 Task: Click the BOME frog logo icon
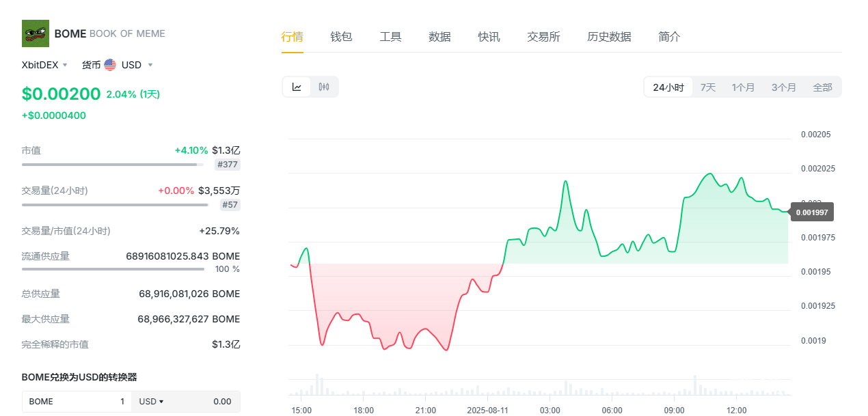[36, 33]
